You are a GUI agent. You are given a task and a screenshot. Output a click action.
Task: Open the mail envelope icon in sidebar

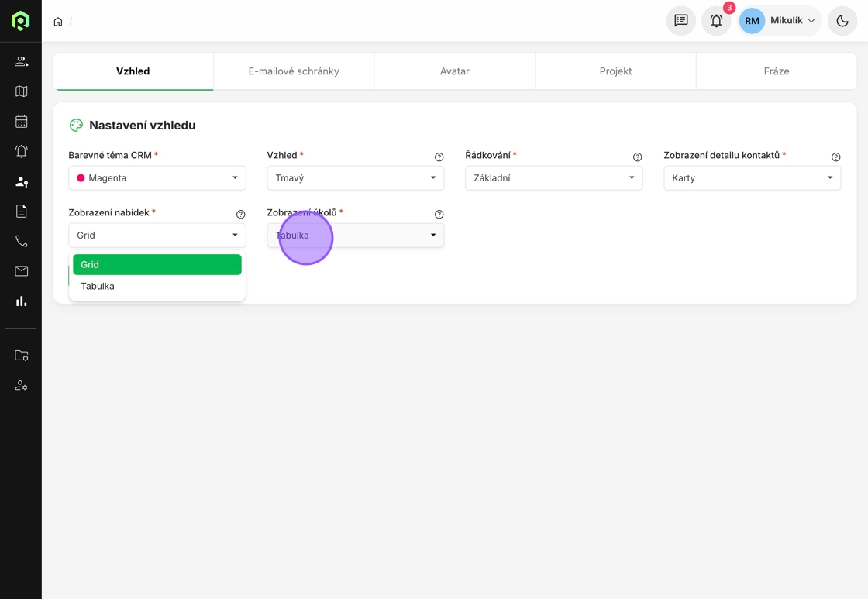coord(21,271)
